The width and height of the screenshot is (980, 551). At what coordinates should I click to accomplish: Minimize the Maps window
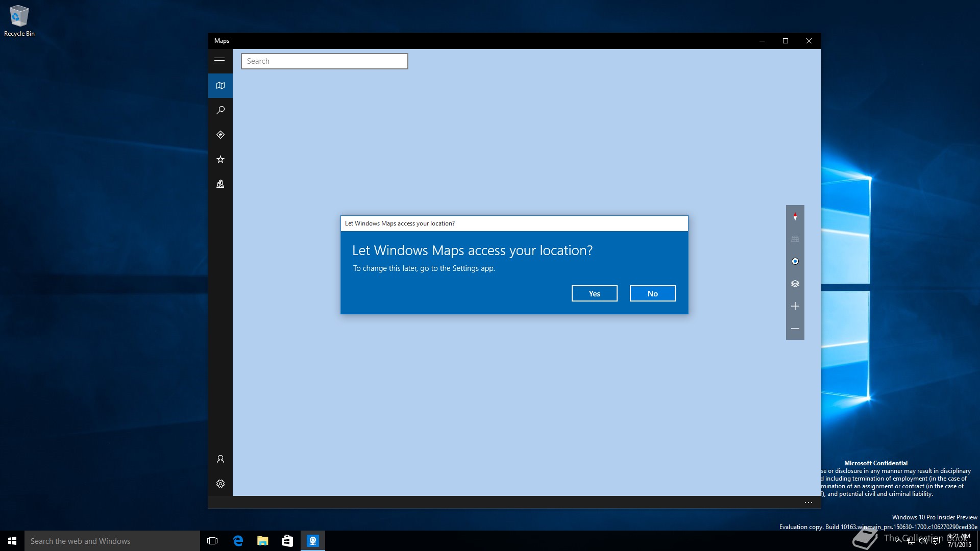tap(762, 41)
